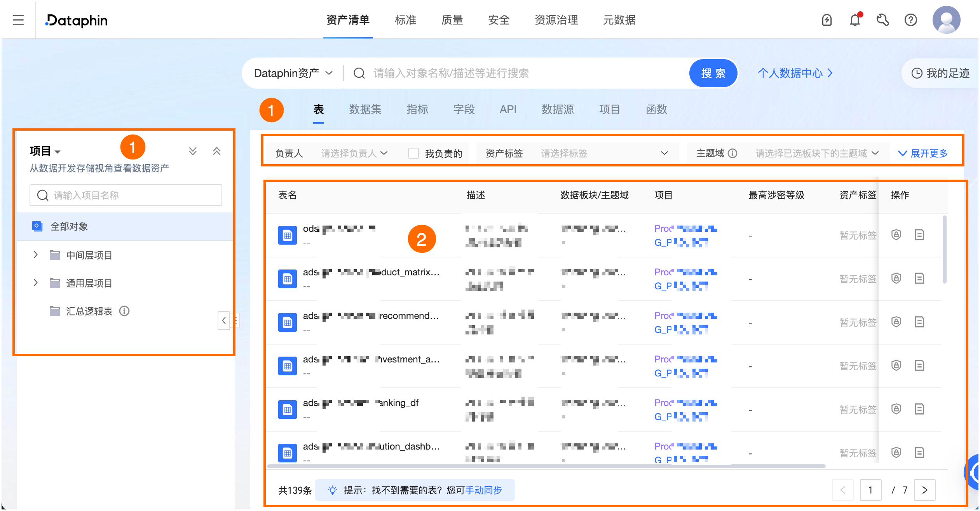The image size is (980, 511).
Task: Open document icon for ution_dashb row
Action: pyautogui.click(x=919, y=453)
